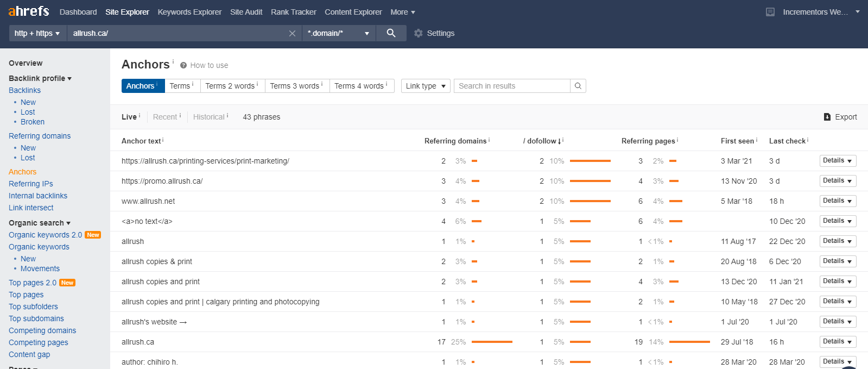Image resolution: width=868 pixels, height=369 pixels.
Task: Open Site Audit
Action: [x=246, y=12]
